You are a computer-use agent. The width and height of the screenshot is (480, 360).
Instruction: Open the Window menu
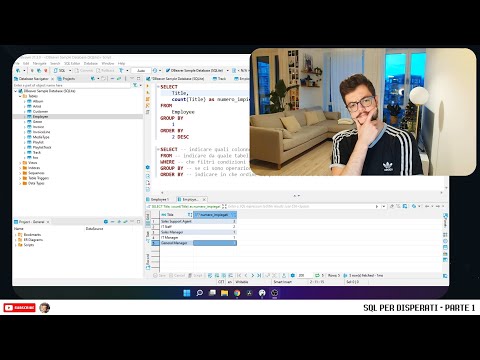(x=108, y=63)
